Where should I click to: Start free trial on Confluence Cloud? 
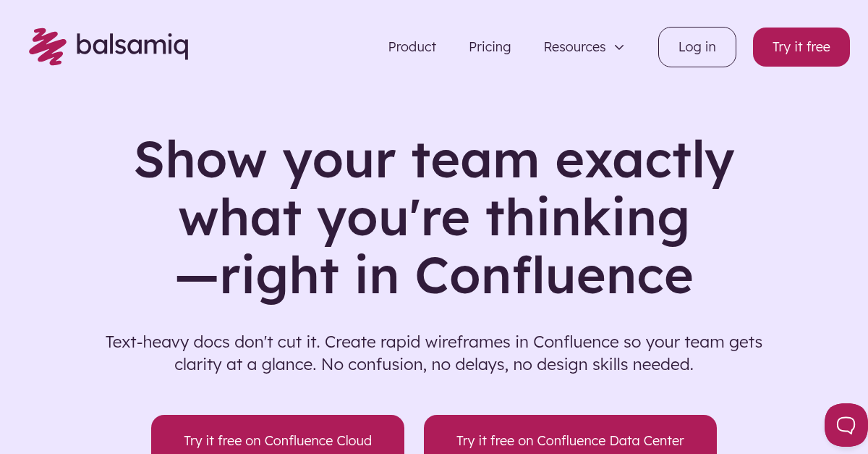click(x=278, y=440)
